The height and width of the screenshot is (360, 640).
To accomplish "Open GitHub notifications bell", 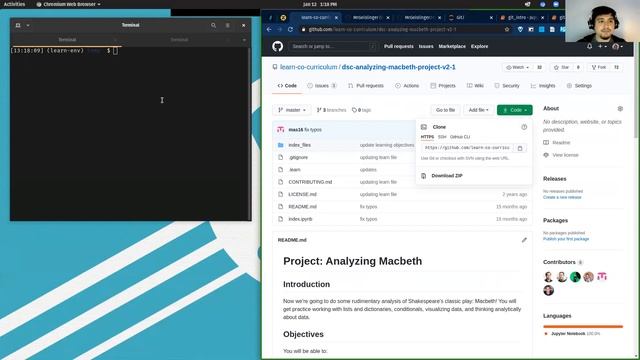I will (x=589, y=47).
